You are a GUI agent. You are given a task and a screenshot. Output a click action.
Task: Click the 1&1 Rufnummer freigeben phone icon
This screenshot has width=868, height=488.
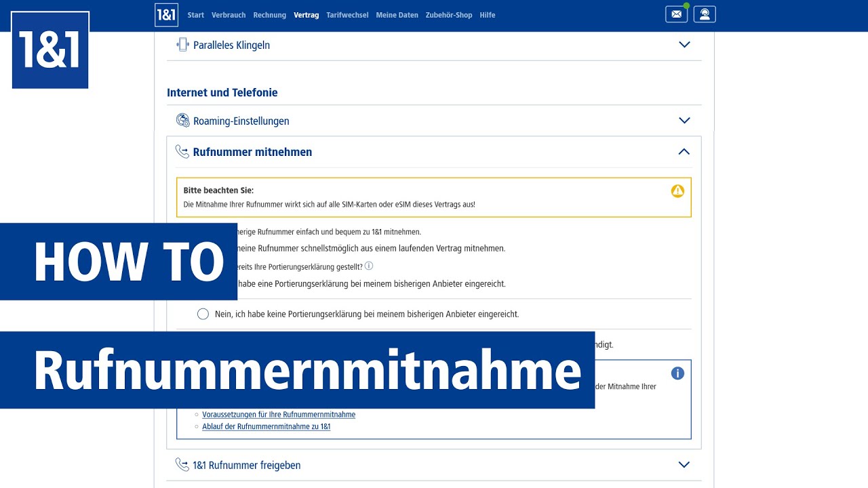click(x=182, y=465)
